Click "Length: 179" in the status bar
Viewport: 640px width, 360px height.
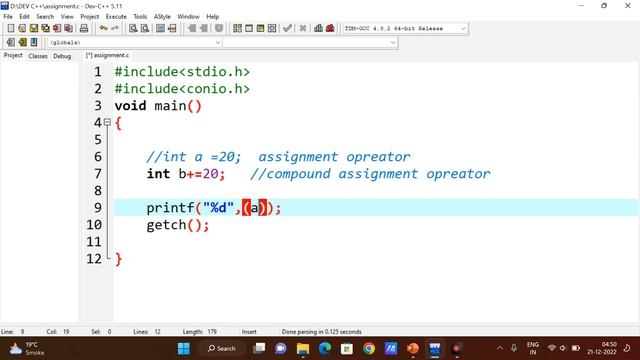pos(200,332)
